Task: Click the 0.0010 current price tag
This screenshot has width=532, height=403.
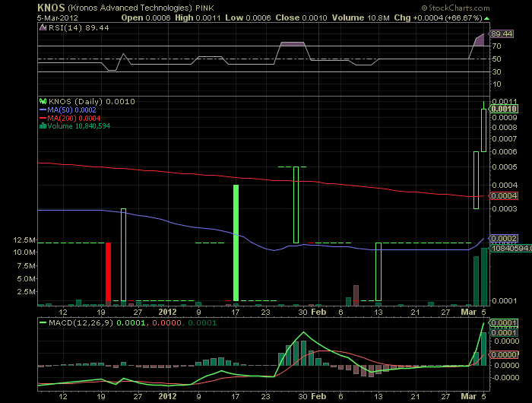Action: point(503,109)
